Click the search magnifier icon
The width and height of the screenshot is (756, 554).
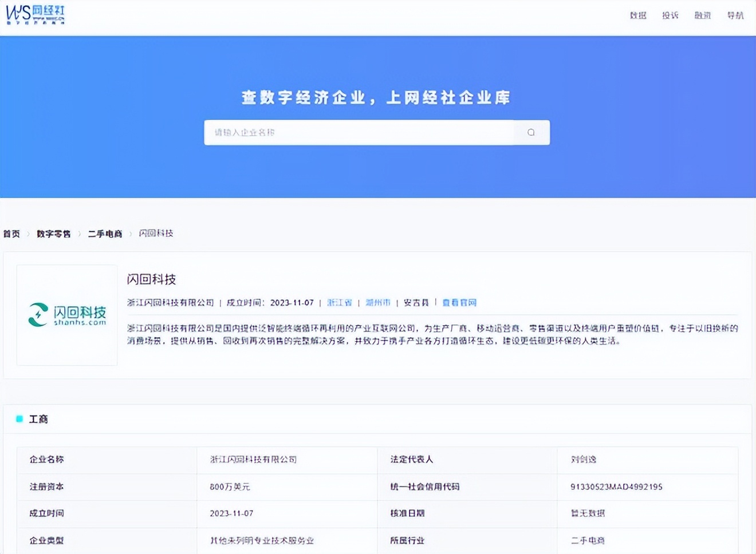click(x=531, y=132)
